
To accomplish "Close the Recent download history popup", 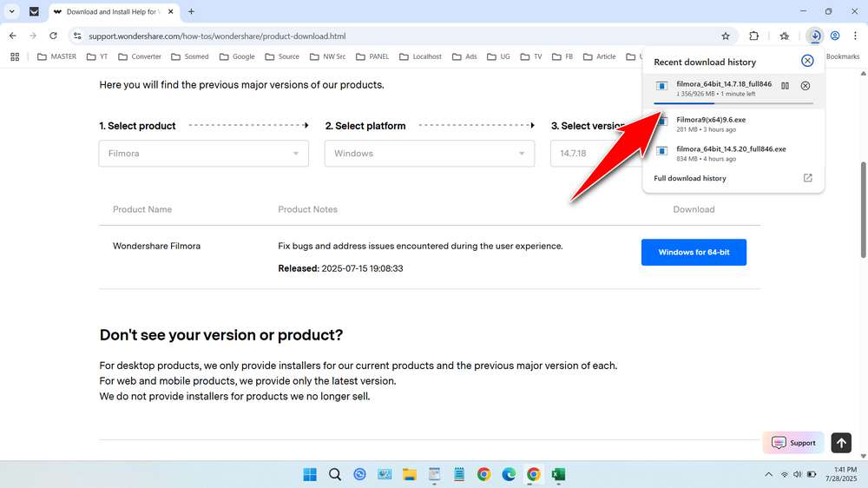I will click(x=807, y=61).
